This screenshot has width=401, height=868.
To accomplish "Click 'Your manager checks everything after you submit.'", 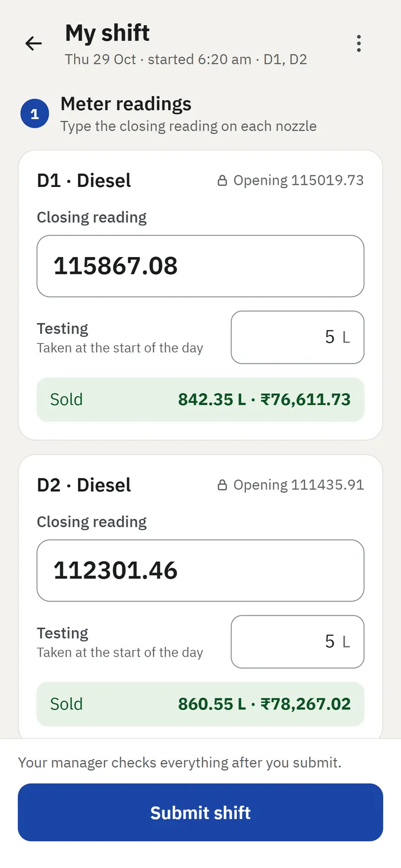I will point(180,762).
